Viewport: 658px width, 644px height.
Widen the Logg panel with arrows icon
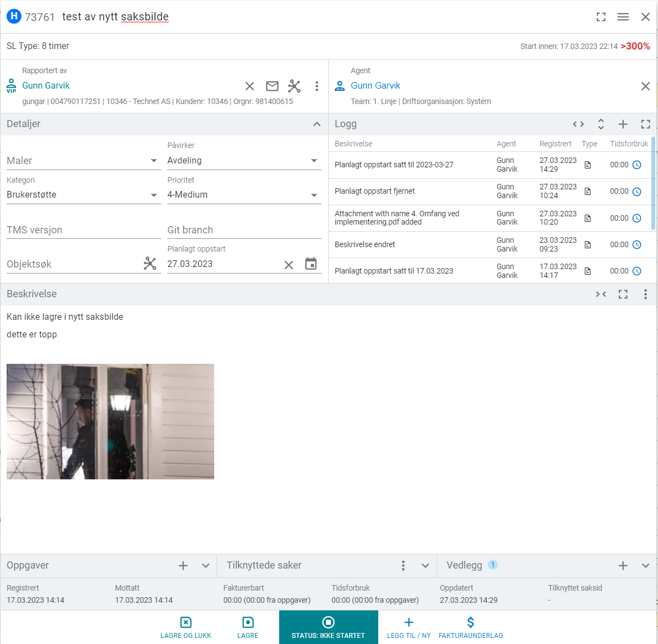(578, 124)
